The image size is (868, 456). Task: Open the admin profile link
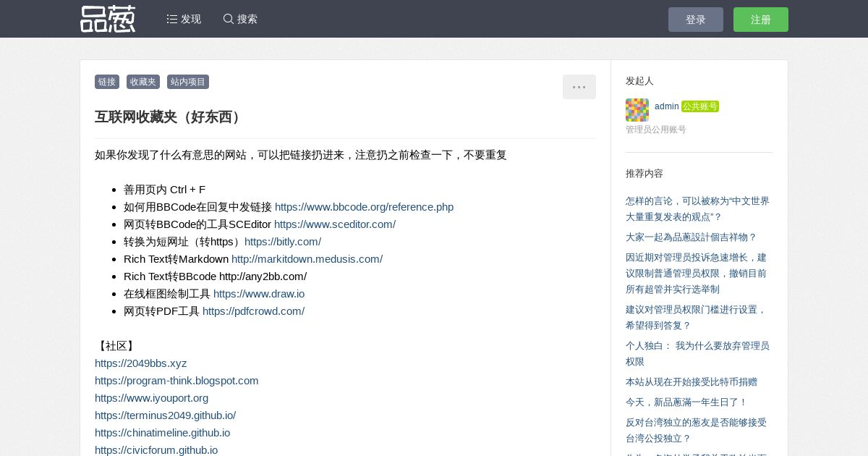[x=667, y=106]
